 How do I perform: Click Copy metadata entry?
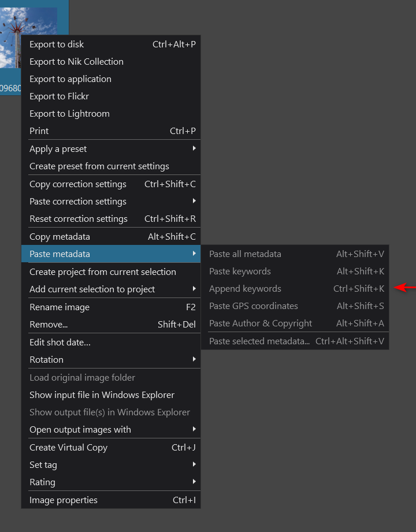pyautogui.click(x=111, y=236)
